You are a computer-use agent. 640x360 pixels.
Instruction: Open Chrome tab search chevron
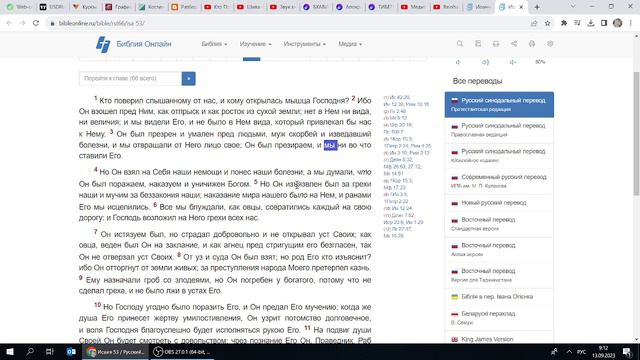573,7
